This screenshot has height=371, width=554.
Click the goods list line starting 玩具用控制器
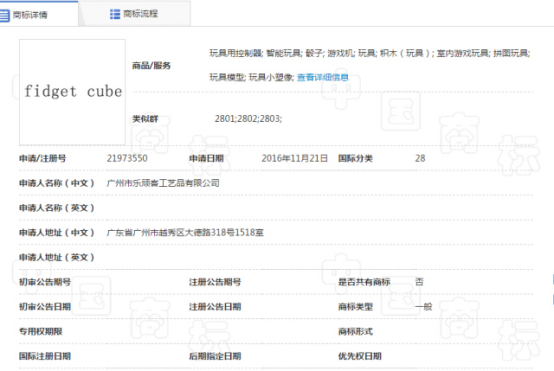(370, 53)
